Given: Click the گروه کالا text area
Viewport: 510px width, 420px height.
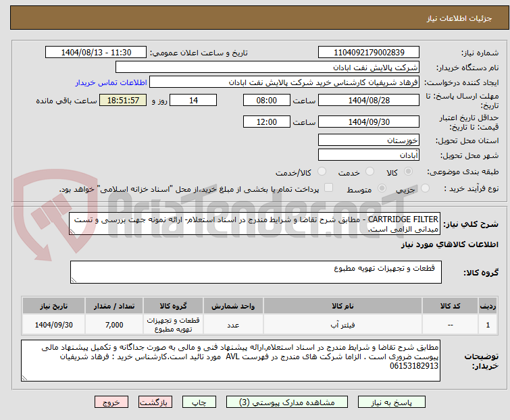Looking at the screenshot, I should 255,272.
